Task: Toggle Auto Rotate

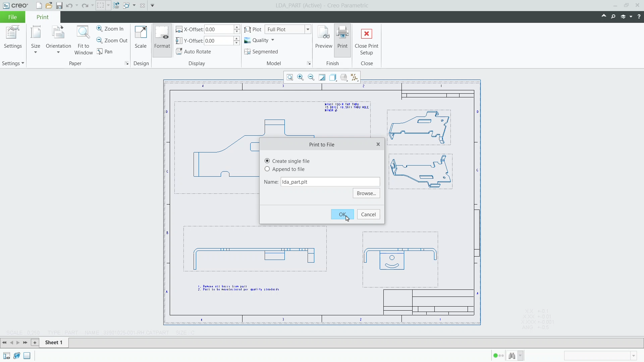Action: tap(194, 51)
